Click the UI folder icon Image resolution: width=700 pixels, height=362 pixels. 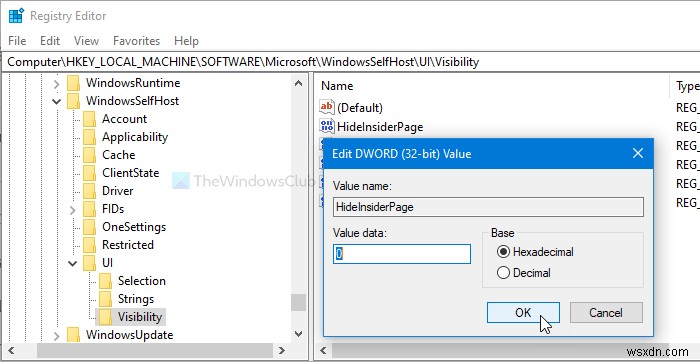(89, 263)
